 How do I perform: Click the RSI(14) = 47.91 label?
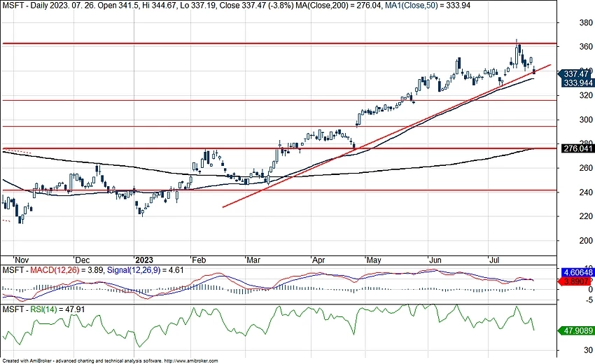57,309
